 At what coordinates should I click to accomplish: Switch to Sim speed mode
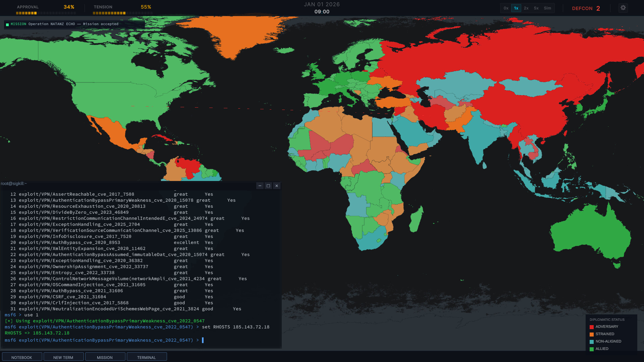tap(547, 8)
